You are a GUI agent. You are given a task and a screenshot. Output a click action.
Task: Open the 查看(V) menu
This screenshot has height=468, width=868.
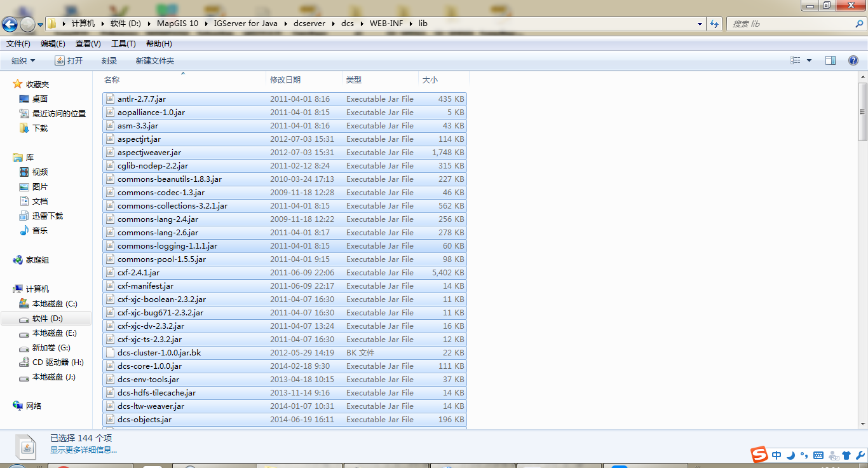(x=88, y=44)
